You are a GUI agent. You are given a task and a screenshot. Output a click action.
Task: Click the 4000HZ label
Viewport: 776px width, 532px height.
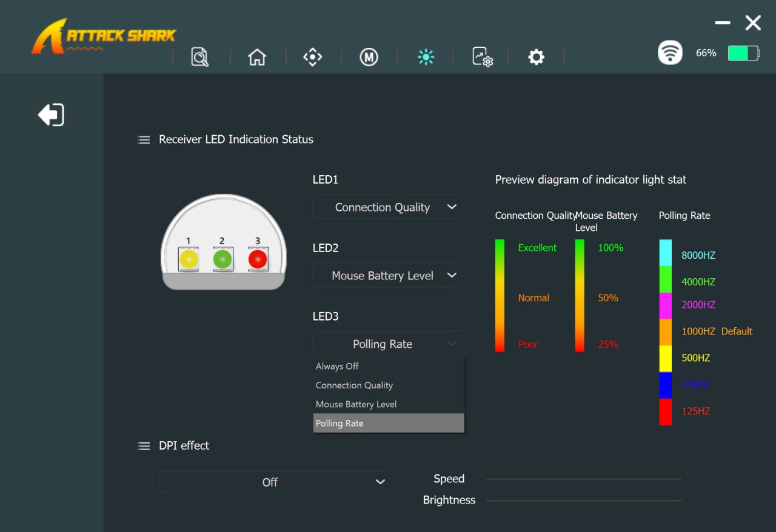click(698, 282)
